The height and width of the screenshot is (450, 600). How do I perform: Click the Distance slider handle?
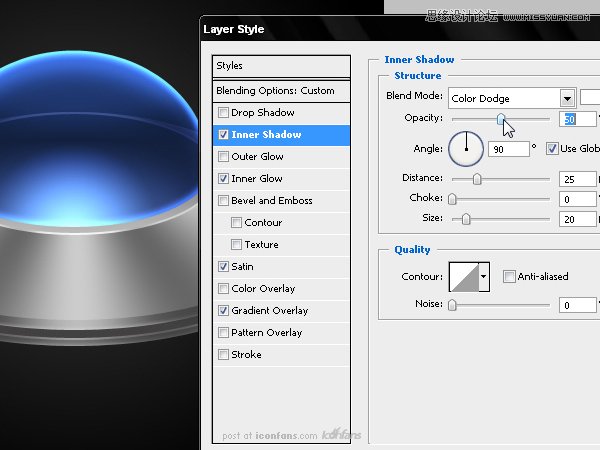pyautogui.click(x=477, y=179)
